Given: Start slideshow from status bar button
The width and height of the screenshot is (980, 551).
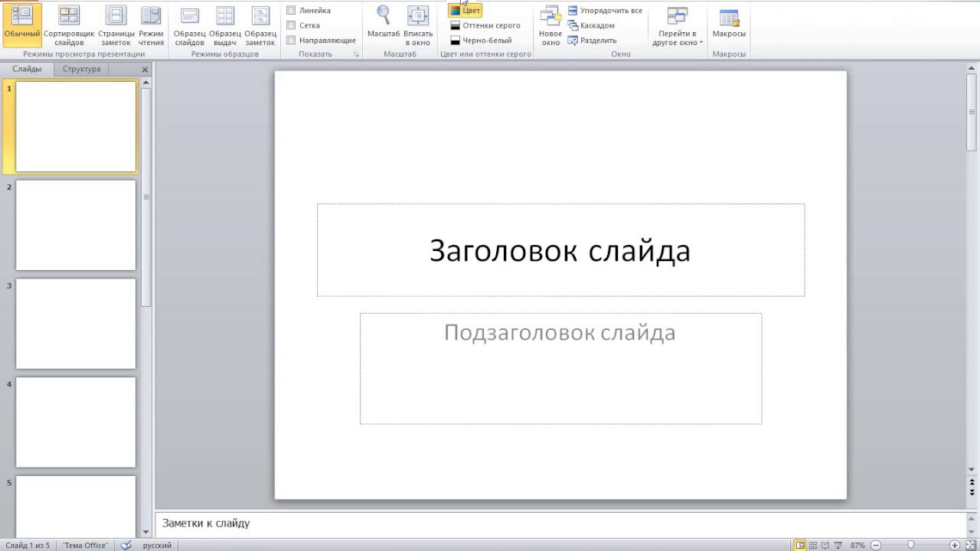Looking at the screenshot, I should click(839, 545).
